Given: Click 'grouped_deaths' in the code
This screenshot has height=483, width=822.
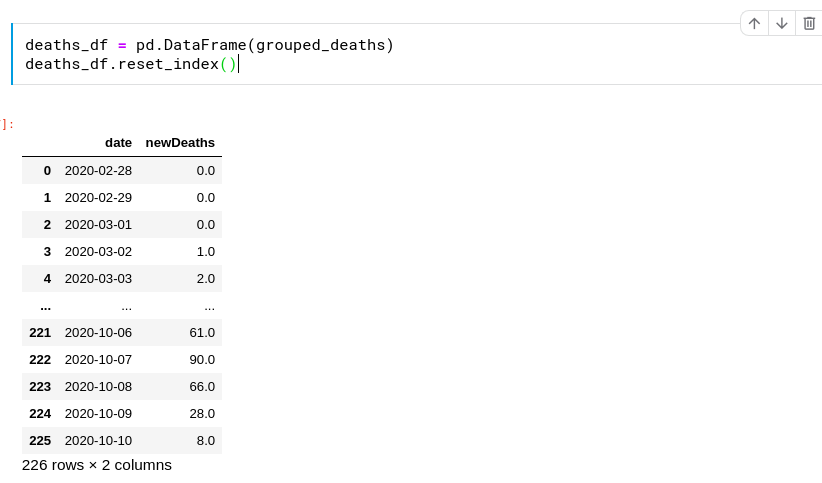Looking at the screenshot, I should coord(320,45).
